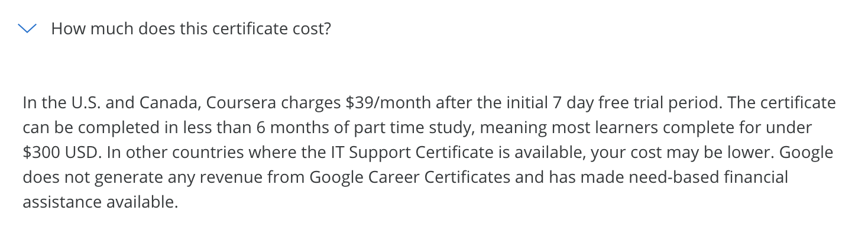Click the "assistance available." final line
868x239 pixels.
pos(100,202)
